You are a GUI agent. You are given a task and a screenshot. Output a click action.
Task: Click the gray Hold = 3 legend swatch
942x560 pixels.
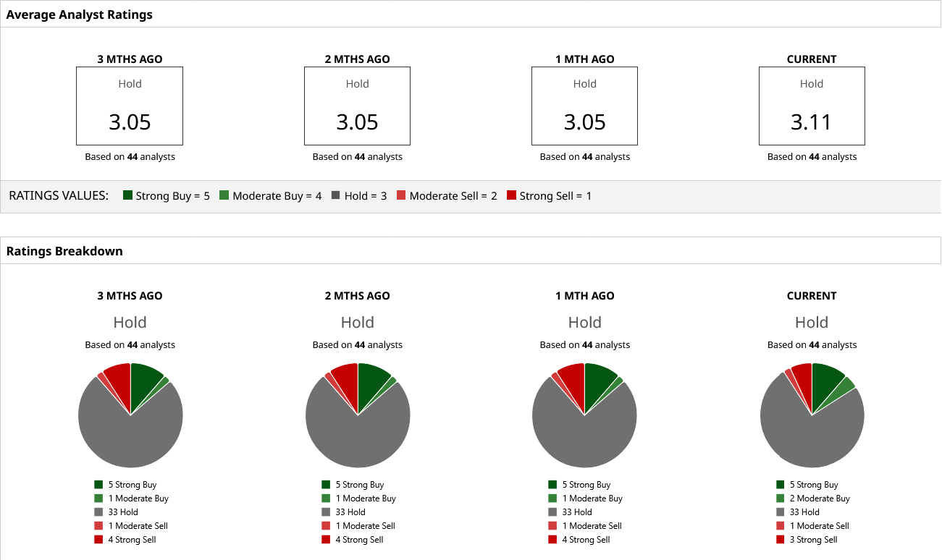pos(336,195)
